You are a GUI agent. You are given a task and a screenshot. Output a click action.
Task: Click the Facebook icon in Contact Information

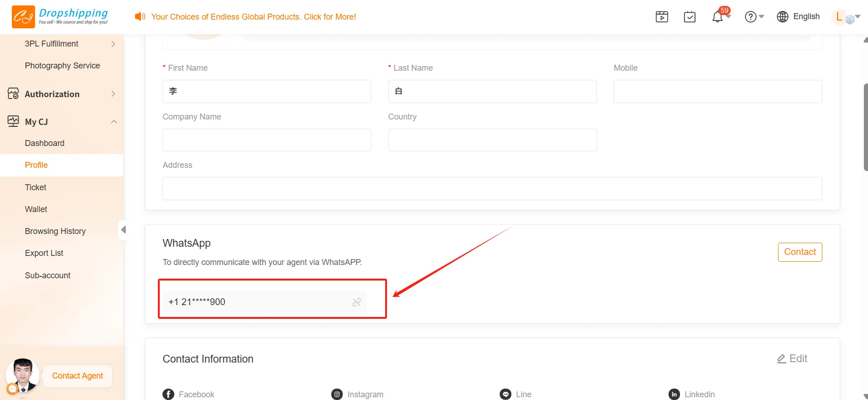(x=168, y=394)
